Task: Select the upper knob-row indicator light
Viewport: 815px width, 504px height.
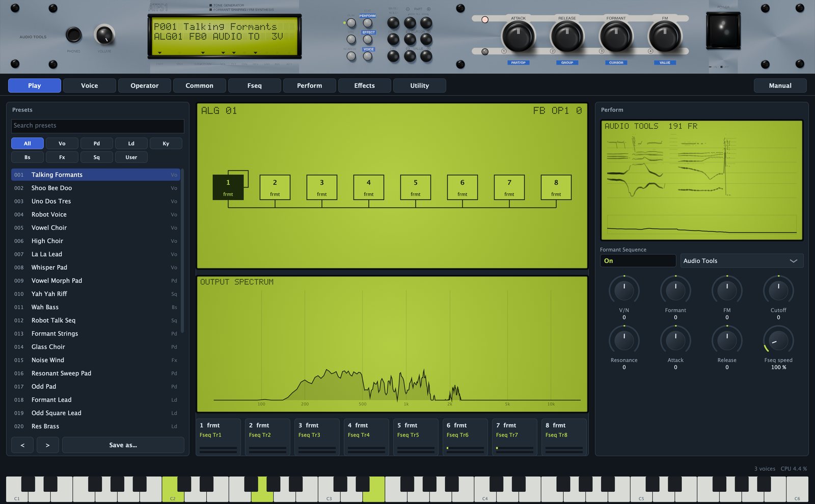Action: (x=485, y=20)
